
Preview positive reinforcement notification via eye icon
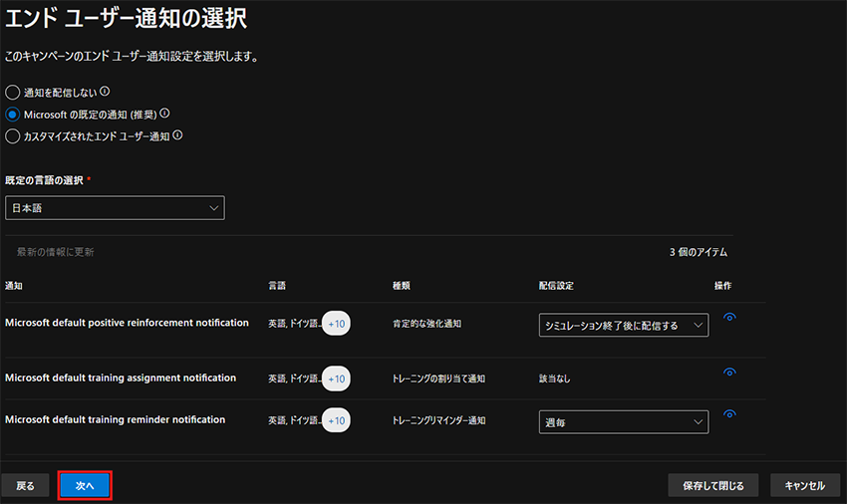pos(729,318)
